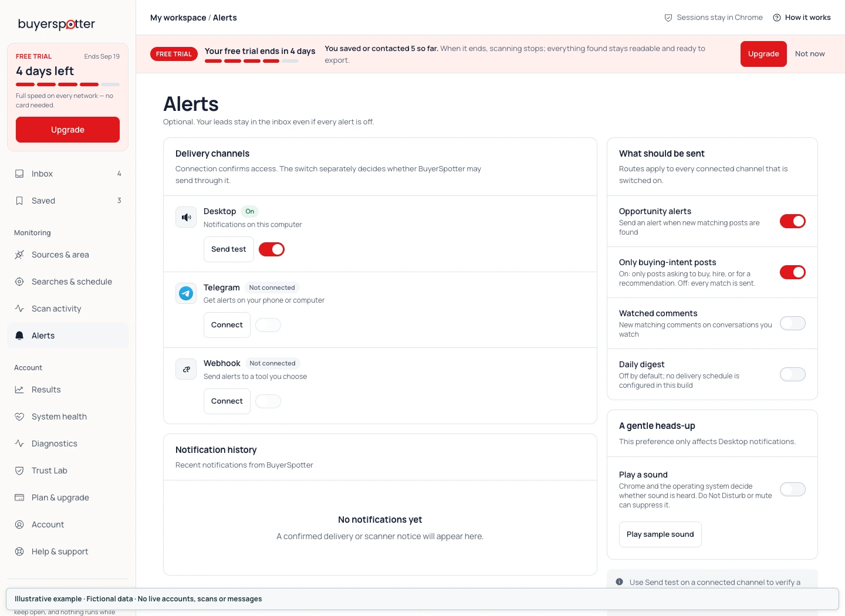Viewport: 845px width, 616px height.
Task: Click My workspace breadcrumb link
Action: click(178, 18)
